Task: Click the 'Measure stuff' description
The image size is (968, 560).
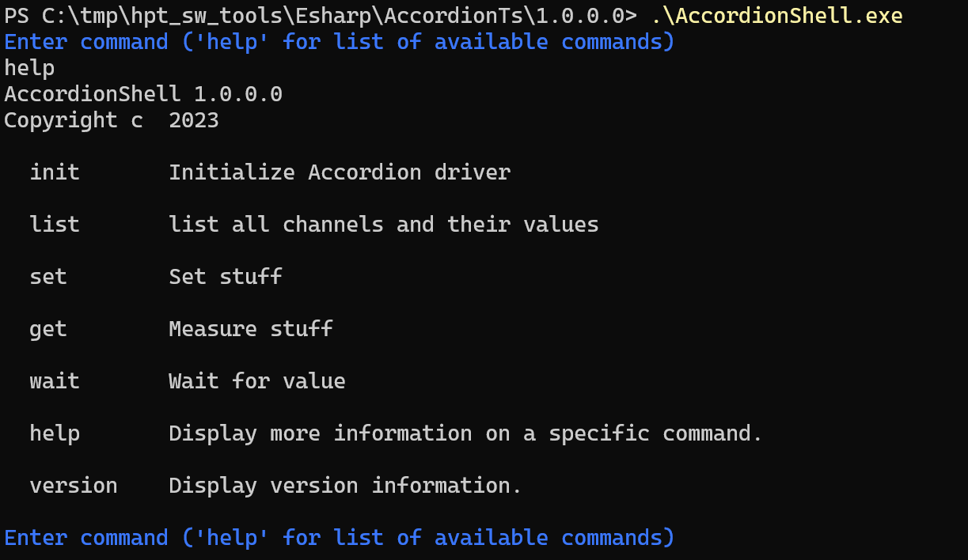Action: point(251,329)
